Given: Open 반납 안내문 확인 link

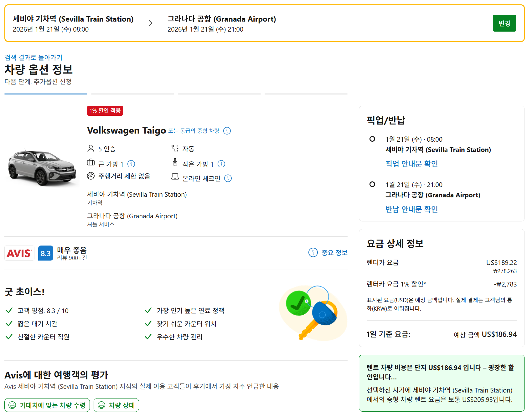Looking at the screenshot, I should (411, 209).
